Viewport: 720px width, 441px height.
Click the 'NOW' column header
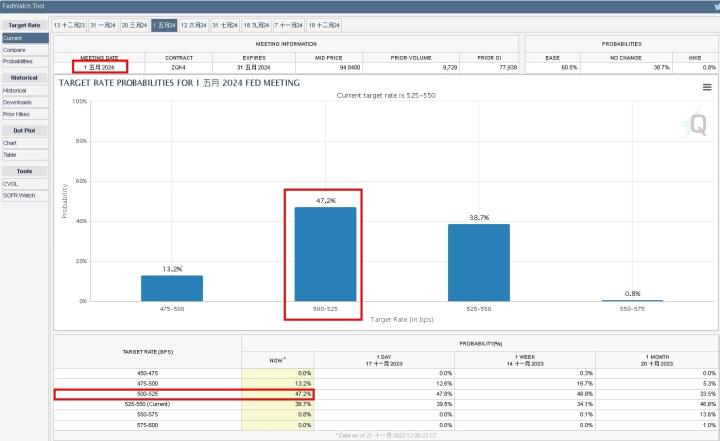[x=277, y=360]
